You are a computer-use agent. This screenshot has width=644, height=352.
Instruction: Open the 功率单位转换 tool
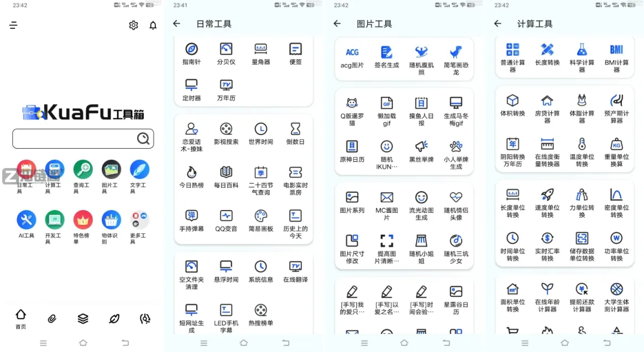point(616,246)
